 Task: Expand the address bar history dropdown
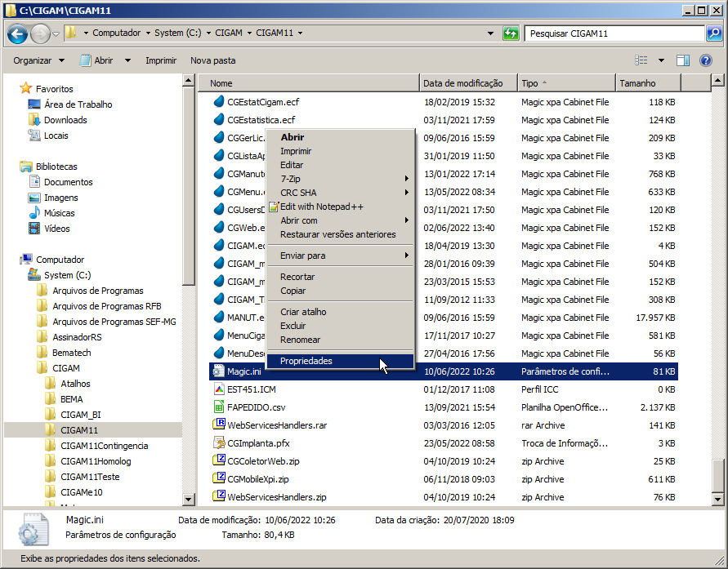click(490, 33)
